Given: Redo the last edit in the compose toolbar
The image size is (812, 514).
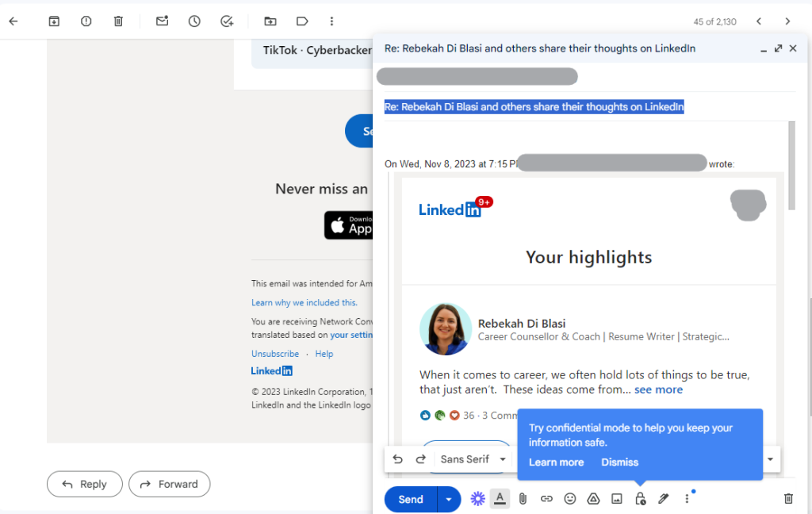Looking at the screenshot, I should tap(420, 459).
